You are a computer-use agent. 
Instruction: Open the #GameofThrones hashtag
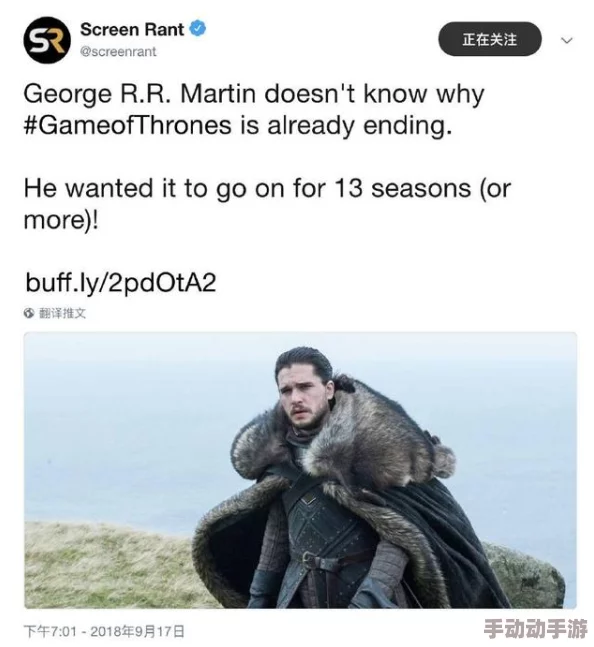pos(127,125)
